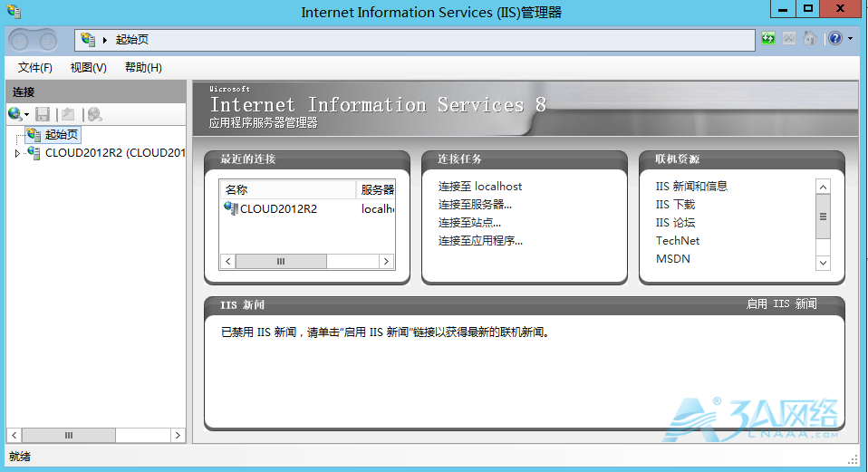Expand the CLOUD2012R2 server tree node
Image resolution: width=868 pixels, height=472 pixels.
(17, 153)
